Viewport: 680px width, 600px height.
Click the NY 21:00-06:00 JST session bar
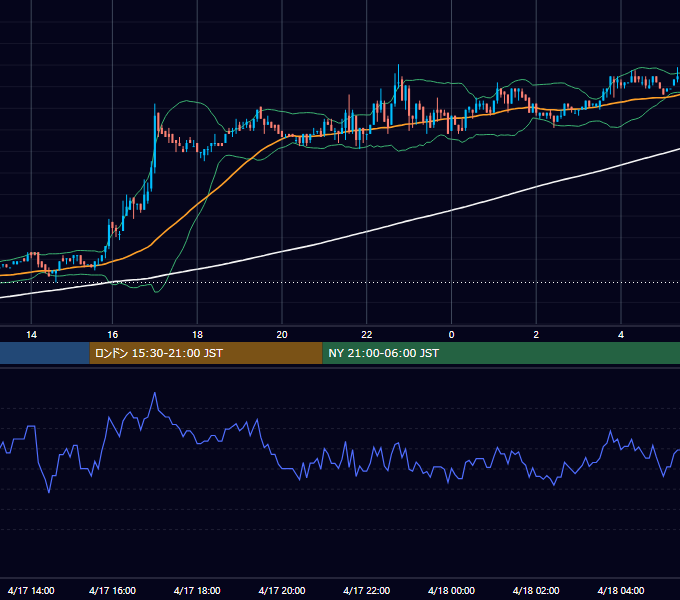501,353
